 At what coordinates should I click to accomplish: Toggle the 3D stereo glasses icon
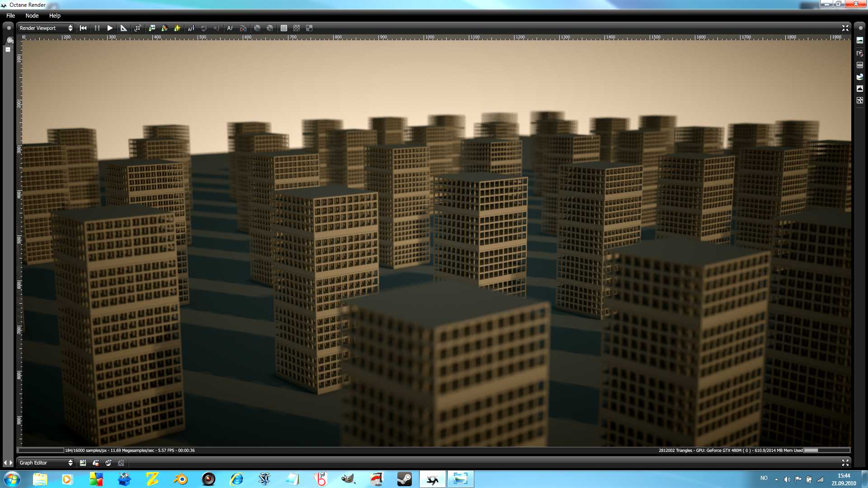pyautogui.click(x=243, y=28)
